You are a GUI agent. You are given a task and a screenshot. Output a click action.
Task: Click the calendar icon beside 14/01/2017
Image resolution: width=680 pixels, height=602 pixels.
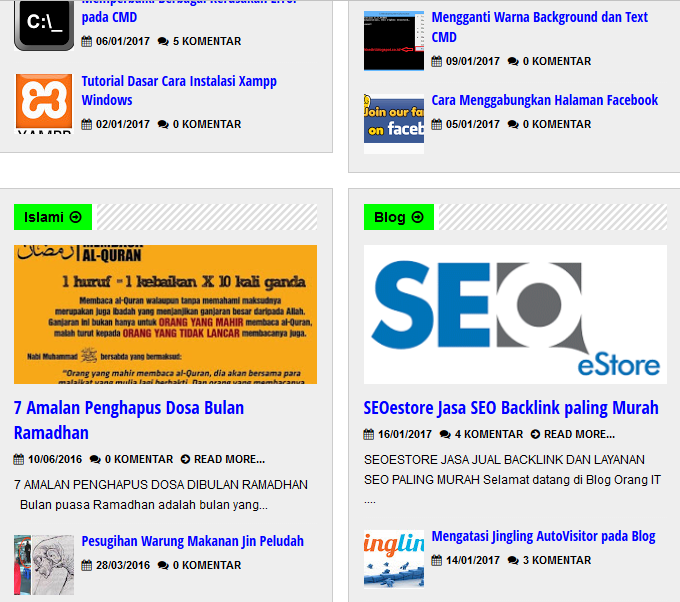coord(437,560)
